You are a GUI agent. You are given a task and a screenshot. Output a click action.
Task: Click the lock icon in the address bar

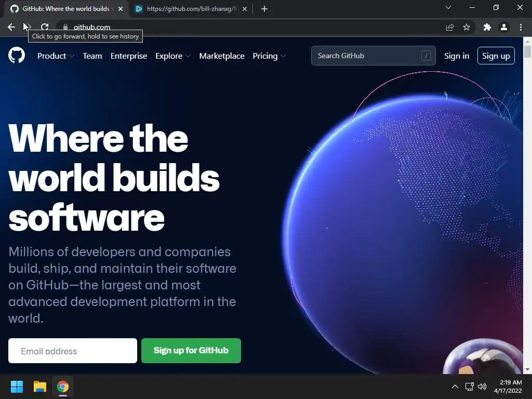pos(65,27)
